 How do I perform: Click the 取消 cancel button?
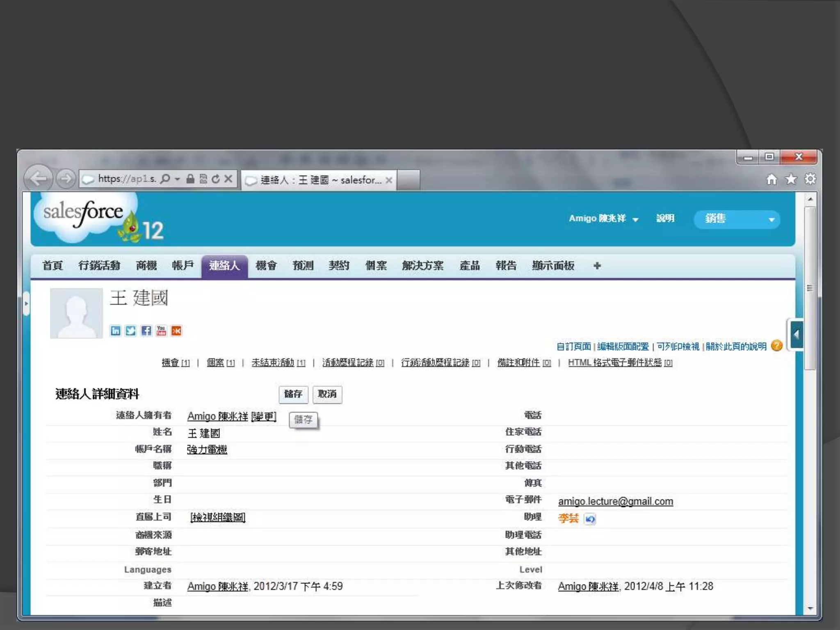click(x=327, y=394)
